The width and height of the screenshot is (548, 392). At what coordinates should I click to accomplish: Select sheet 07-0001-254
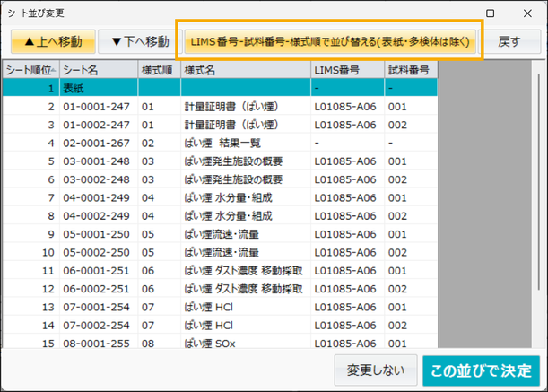[x=220, y=307]
